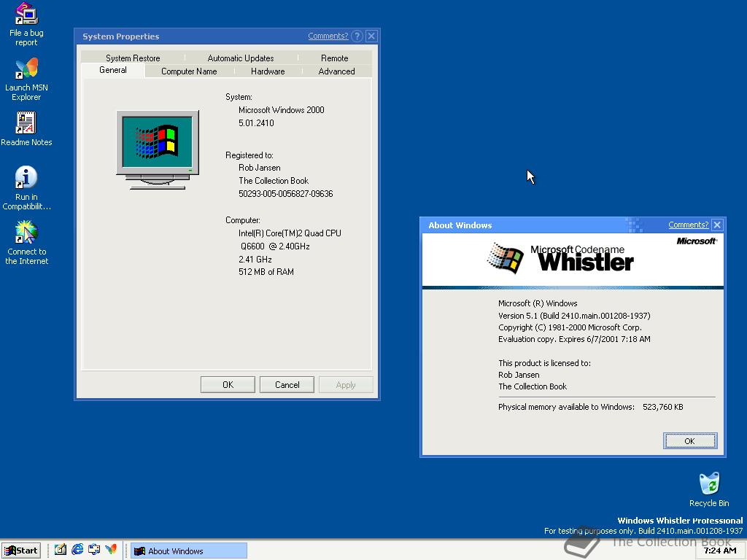The width and height of the screenshot is (747, 560).
Task: Click the taskbar clock showing 7:24 AM
Action: pos(720,551)
